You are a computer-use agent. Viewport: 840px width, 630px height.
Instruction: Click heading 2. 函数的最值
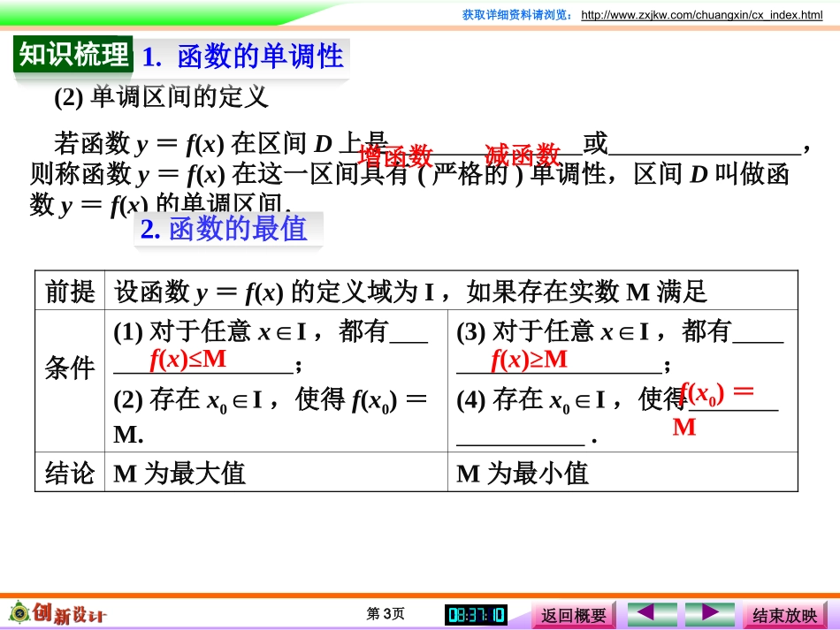224,229
